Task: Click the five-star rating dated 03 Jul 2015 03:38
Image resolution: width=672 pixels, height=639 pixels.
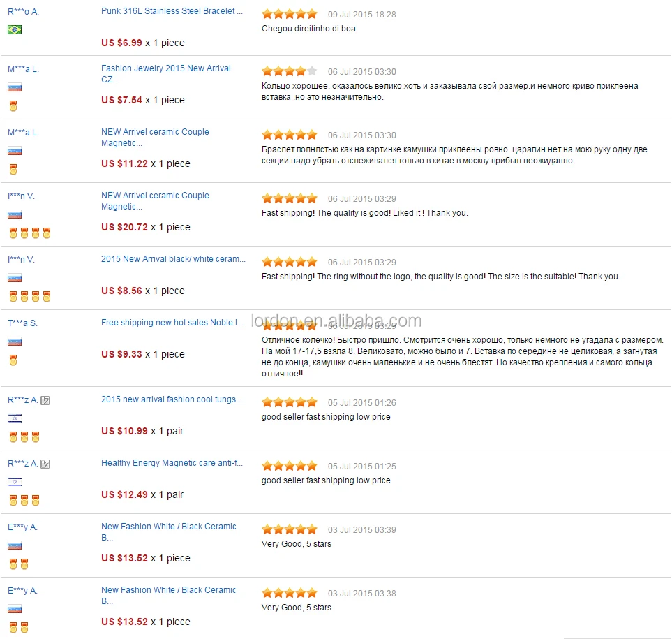Action: click(x=289, y=593)
